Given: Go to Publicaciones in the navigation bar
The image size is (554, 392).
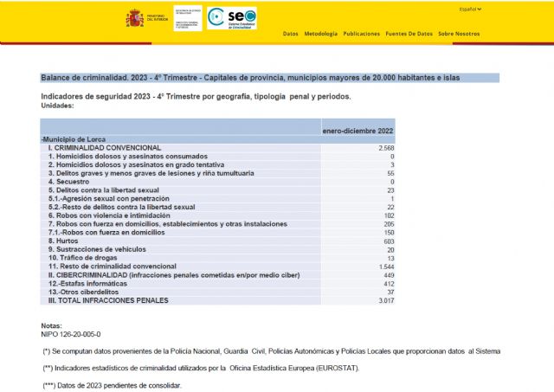Looking at the screenshot, I should (361, 34).
